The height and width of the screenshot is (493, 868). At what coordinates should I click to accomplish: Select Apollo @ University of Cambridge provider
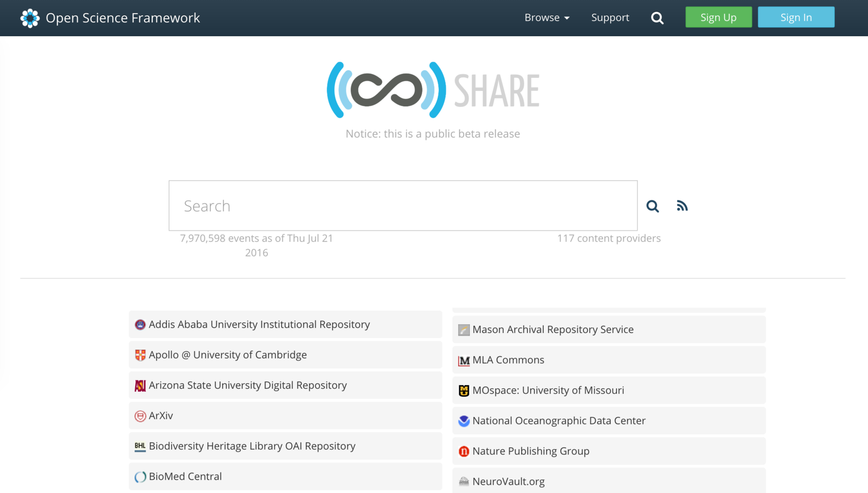coord(285,355)
